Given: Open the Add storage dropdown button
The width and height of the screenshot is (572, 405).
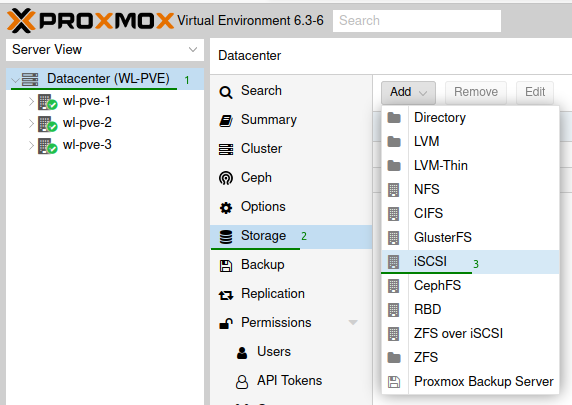Looking at the screenshot, I should tap(408, 92).
